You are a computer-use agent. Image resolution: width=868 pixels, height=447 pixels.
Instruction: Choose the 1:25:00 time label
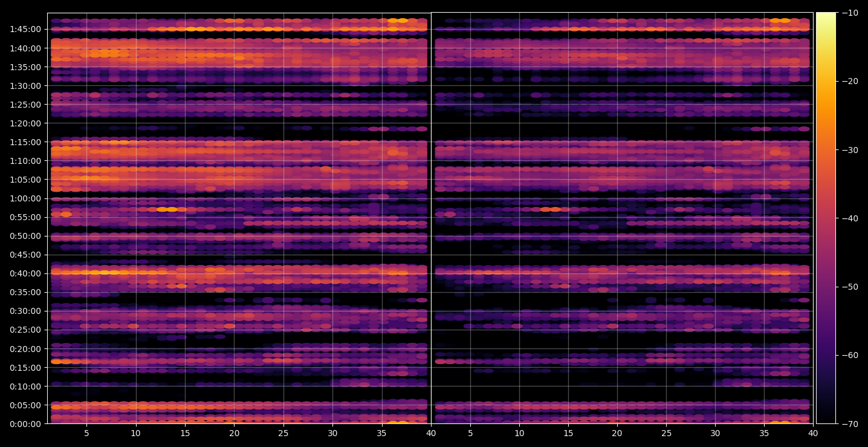25,105
